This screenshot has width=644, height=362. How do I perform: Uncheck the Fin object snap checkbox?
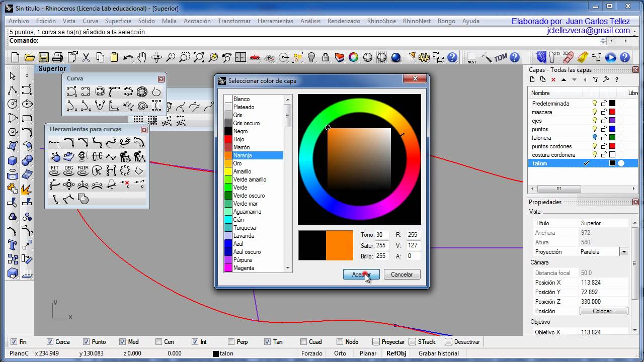click(x=13, y=342)
